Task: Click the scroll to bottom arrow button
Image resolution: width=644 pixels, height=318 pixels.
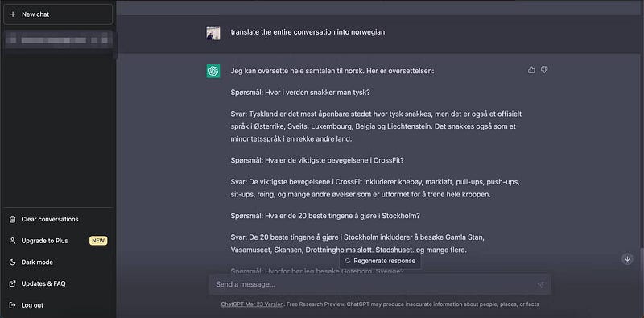Action: (627, 259)
